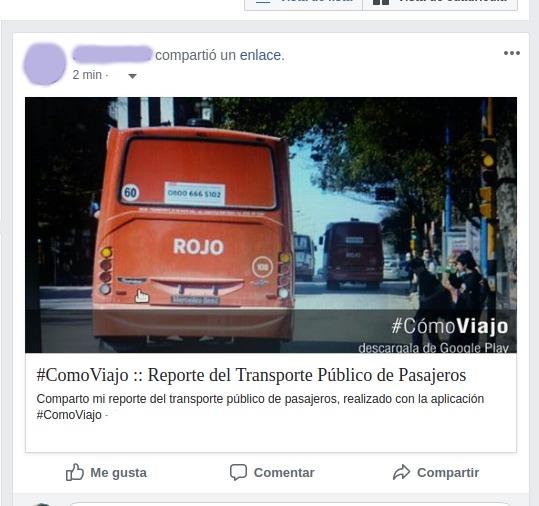
Task: Open the red ROJO bus preview image
Action: pos(271,225)
